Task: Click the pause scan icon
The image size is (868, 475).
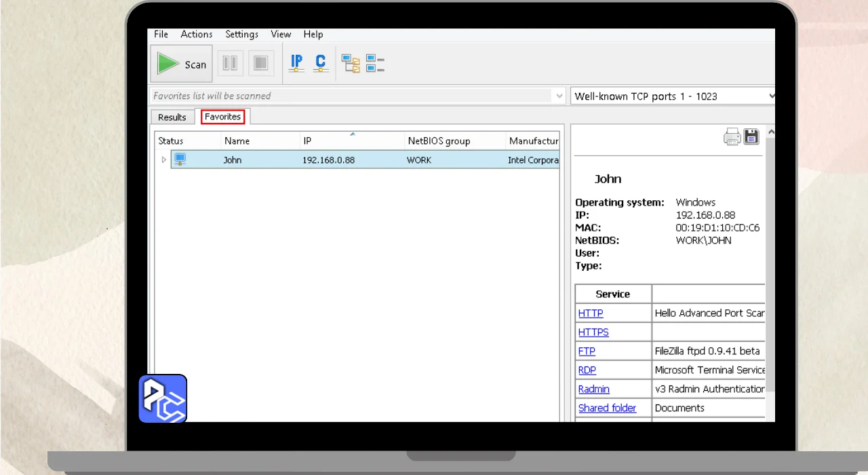Action: pos(230,64)
